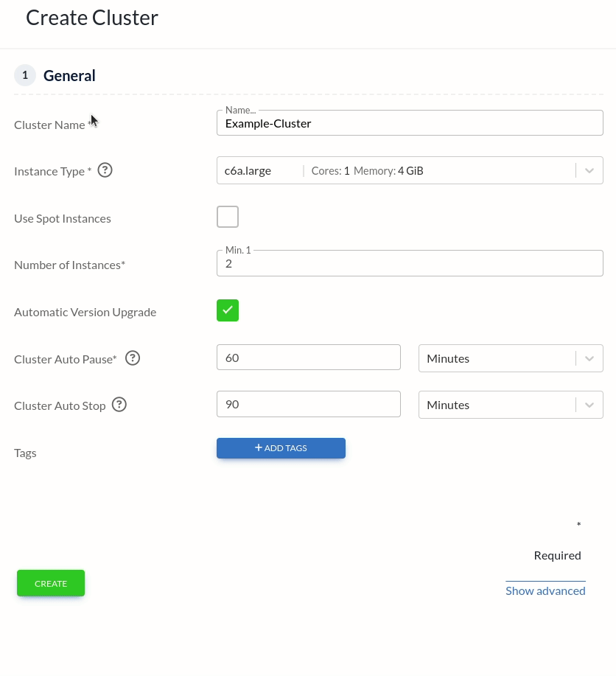Enable the Use Spot Instances checkbox
This screenshot has height=676, width=616.
pos(228,217)
